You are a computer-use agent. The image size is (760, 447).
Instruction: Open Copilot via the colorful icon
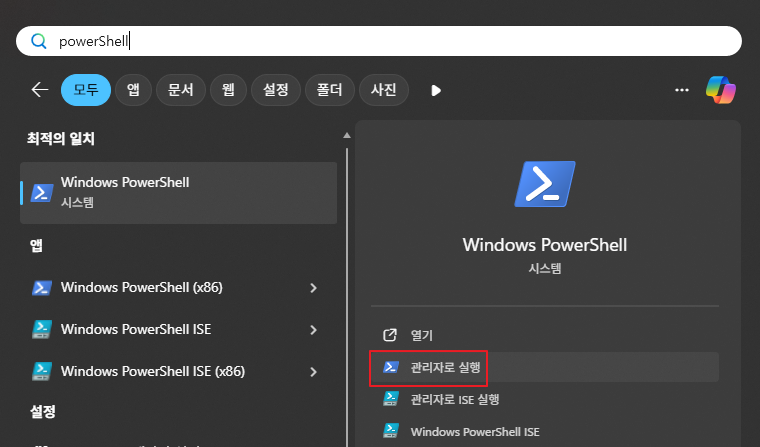(721, 90)
